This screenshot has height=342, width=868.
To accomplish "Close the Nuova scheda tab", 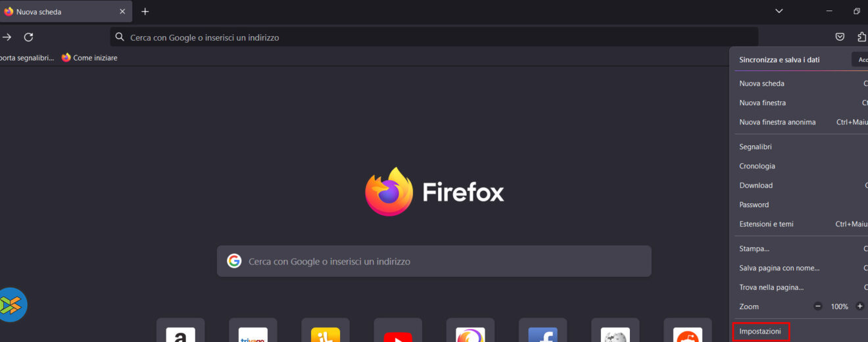I will click(x=122, y=11).
